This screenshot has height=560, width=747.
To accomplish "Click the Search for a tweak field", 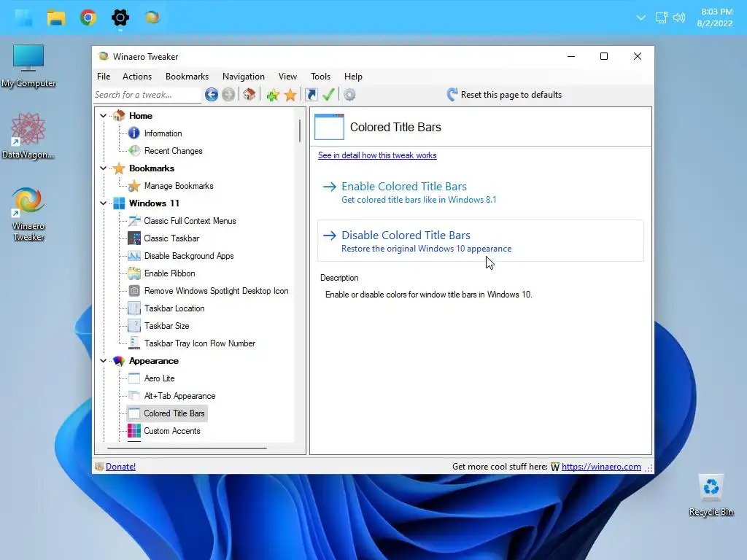I will click(x=147, y=95).
